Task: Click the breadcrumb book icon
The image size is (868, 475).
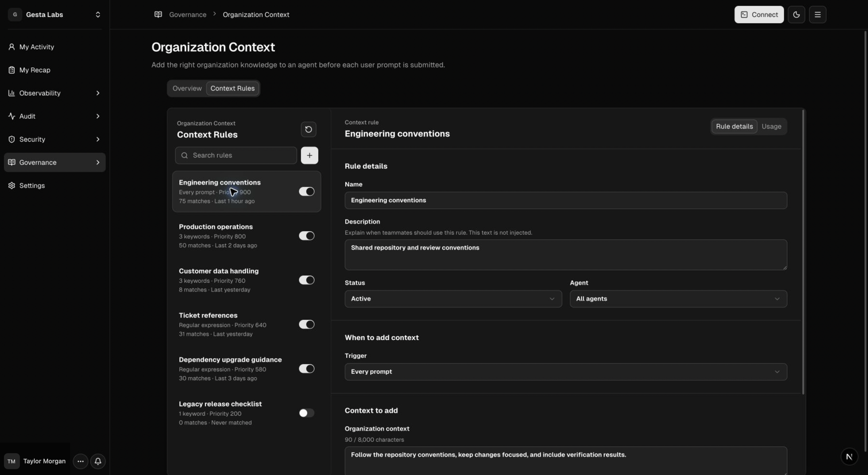Action: click(x=158, y=14)
